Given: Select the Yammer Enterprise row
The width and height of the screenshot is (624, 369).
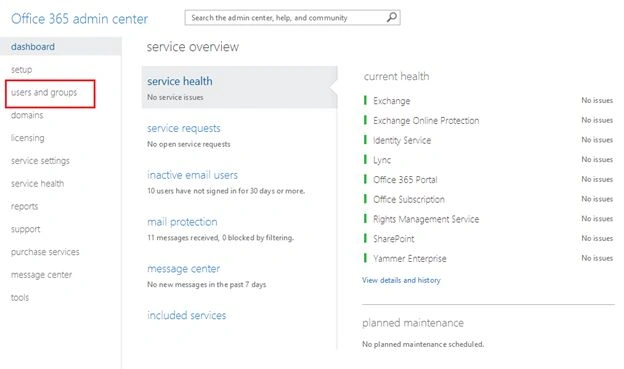Looking at the screenshot, I should click(x=488, y=258).
